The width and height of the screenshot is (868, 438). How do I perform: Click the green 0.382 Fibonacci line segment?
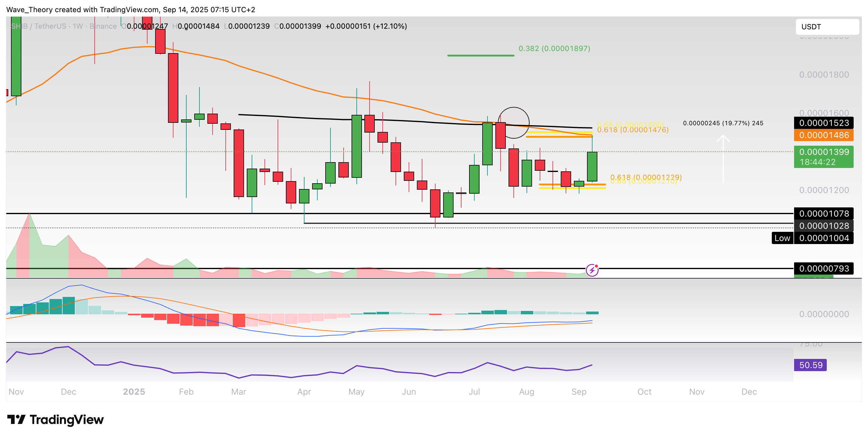[480, 55]
